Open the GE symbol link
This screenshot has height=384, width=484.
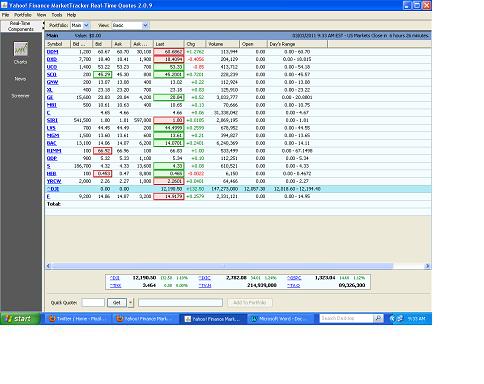click(x=50, y=97)
